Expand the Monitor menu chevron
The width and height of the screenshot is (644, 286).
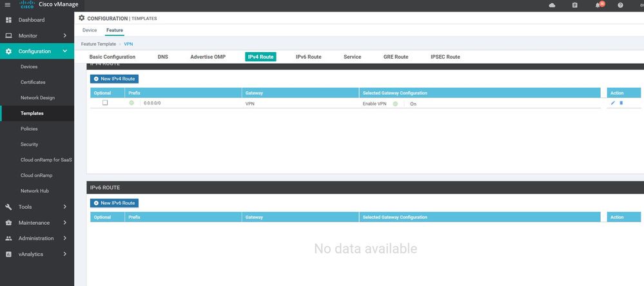65,35
